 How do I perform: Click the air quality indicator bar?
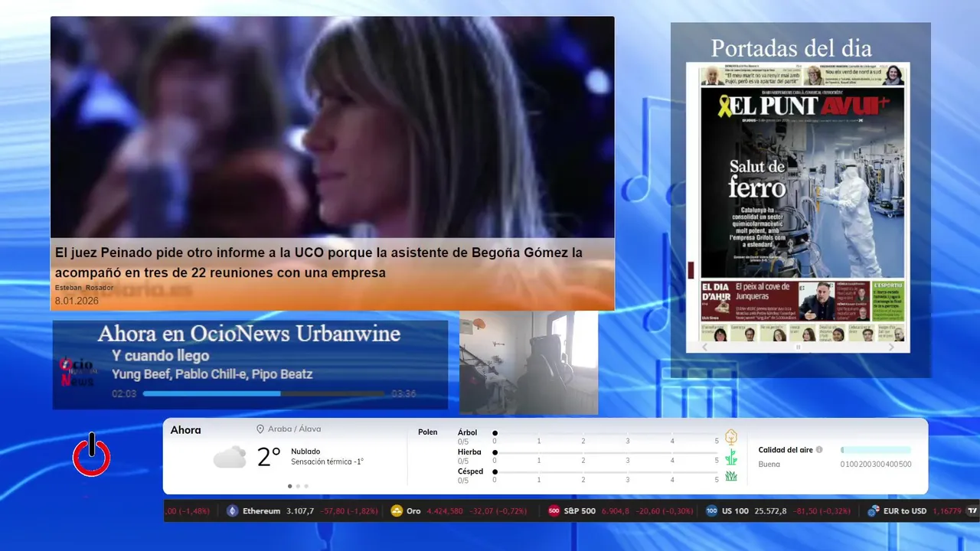(x=876, y=450)
